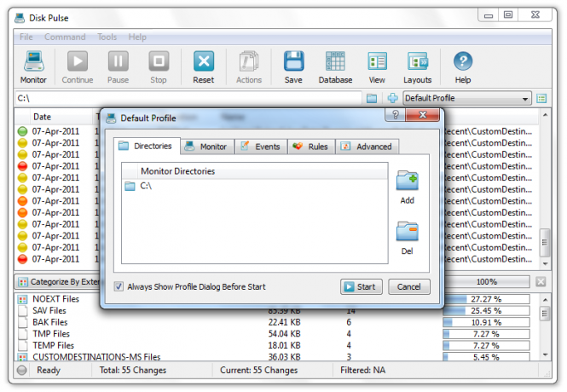Open the Command menu
Image resolution: width=567 pixels, height=392 pixels.
[65, 37]
